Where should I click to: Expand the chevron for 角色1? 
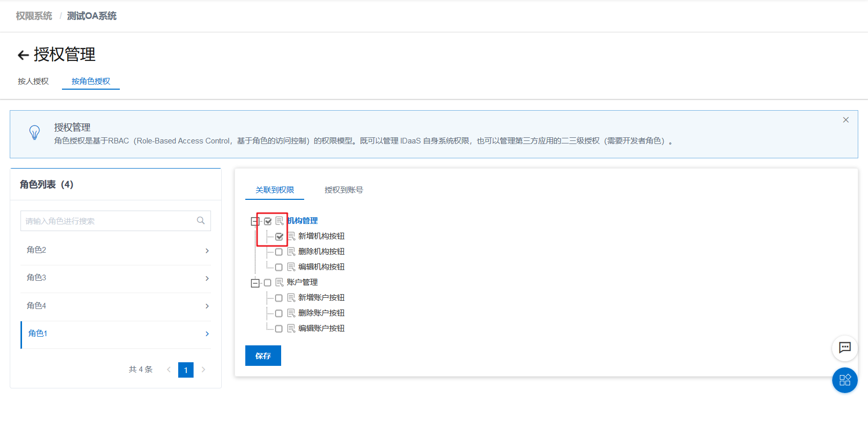coord(207,334)
